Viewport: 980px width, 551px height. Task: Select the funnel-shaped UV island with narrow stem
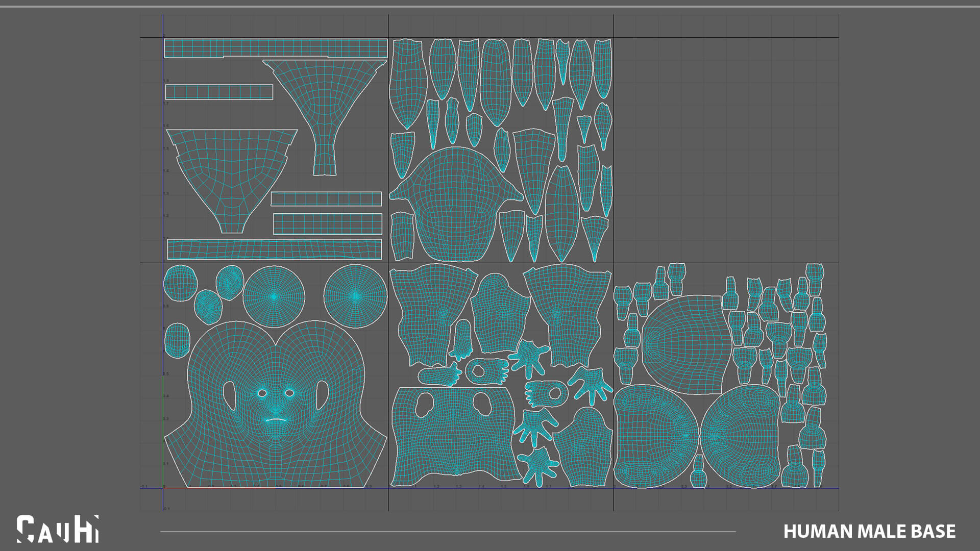click(325, 117)
